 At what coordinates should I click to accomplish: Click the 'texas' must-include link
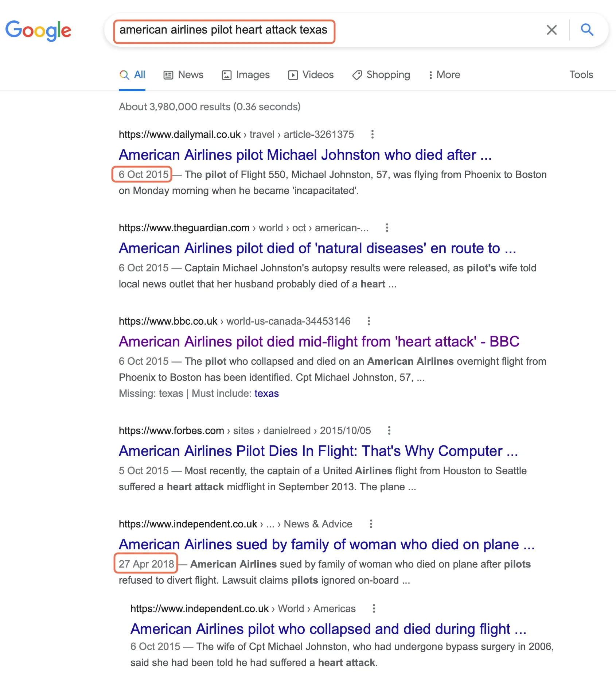point(266,393)
